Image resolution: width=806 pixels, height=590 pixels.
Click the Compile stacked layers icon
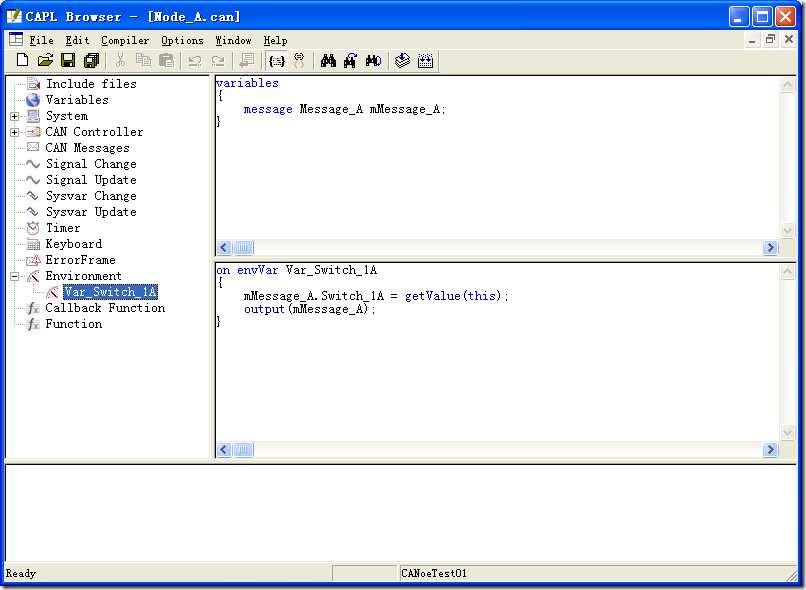402,61
